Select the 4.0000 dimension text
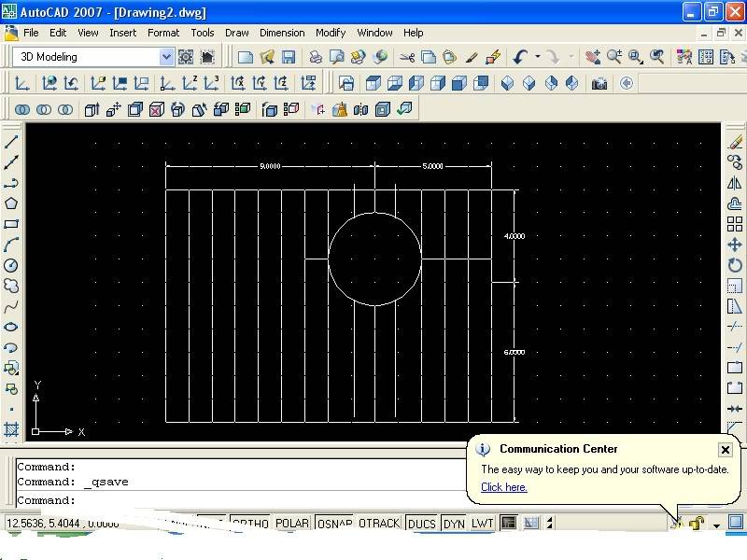Screen dimensions: 747x560 (514, 236)
